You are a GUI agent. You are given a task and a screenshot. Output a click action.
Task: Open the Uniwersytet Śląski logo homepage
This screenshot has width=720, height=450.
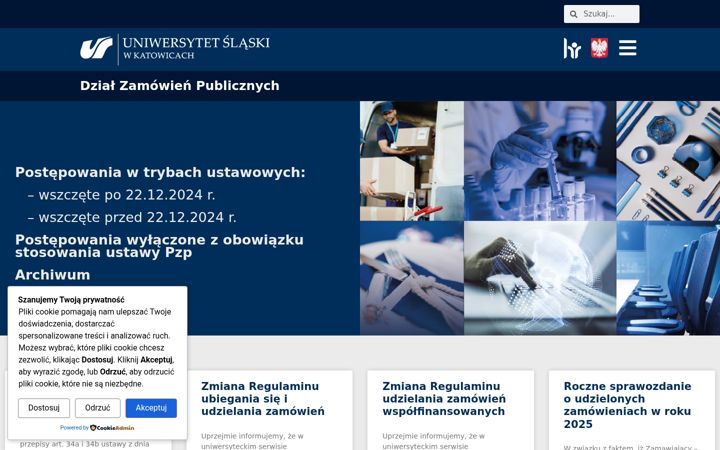pos(175,48)
